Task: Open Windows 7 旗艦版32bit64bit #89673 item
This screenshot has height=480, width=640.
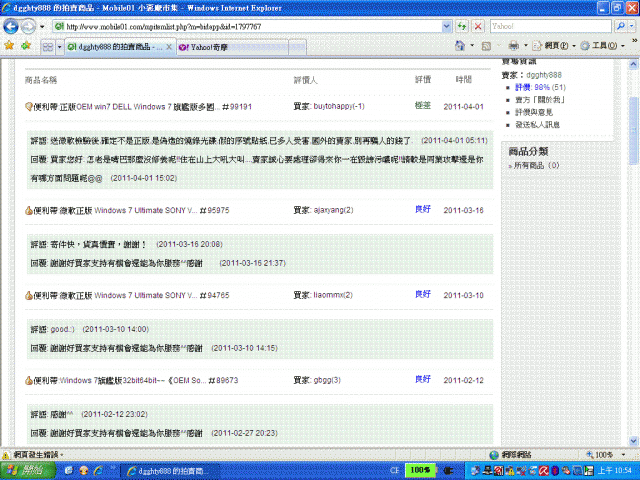Action: coord(136,380)
